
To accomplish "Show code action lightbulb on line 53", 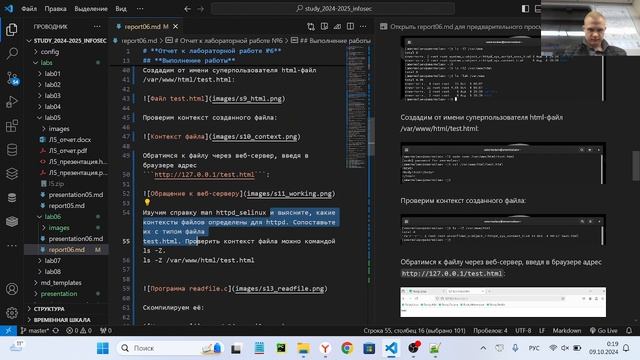I will pyautogui.click(x=147, y=202).
